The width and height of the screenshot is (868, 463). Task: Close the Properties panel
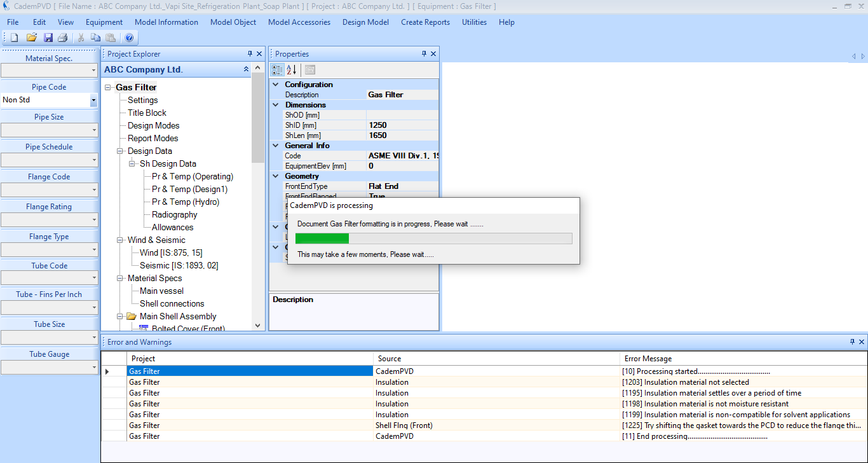coord(433,54)
